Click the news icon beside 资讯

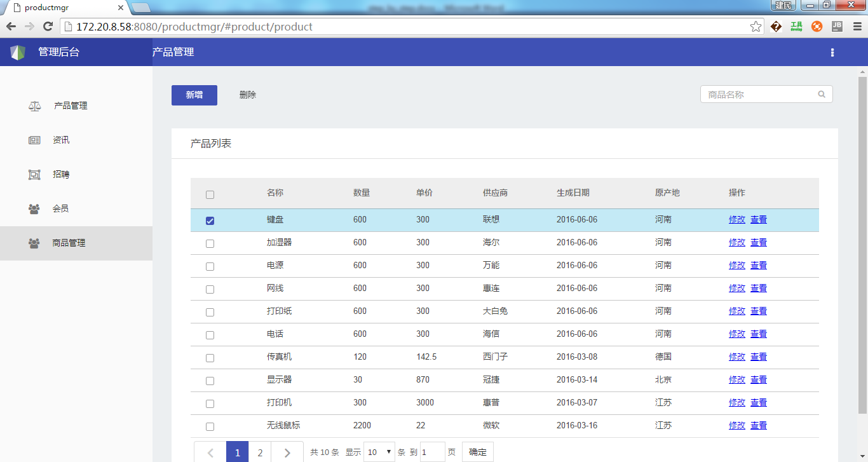(x=34, y=140)
